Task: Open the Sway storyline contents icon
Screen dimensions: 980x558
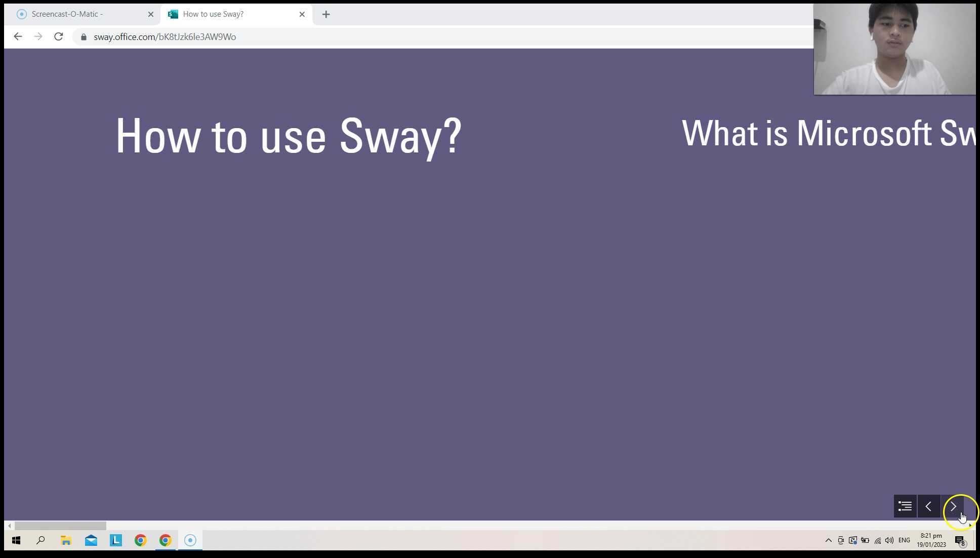Action: 905,506
